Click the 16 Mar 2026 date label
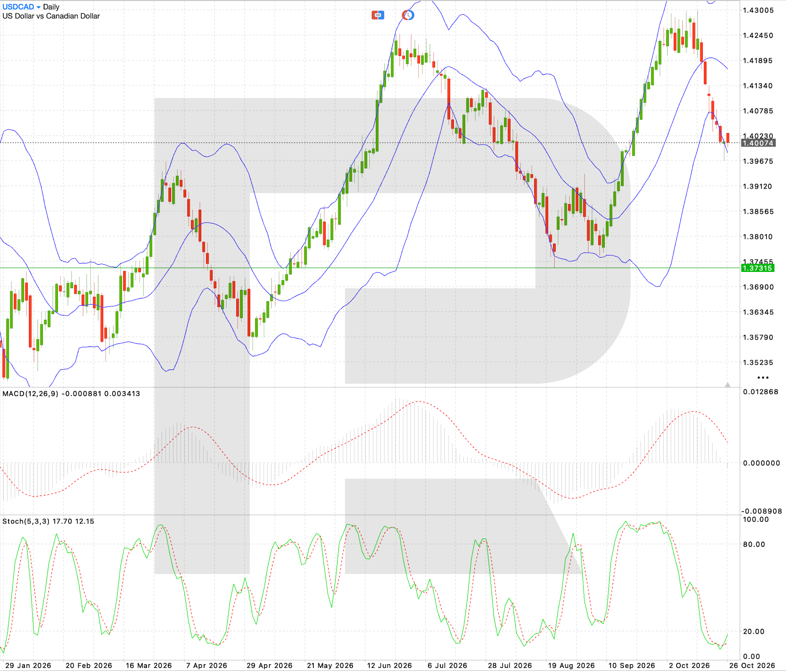786x672 pixels. click(149, 665)
